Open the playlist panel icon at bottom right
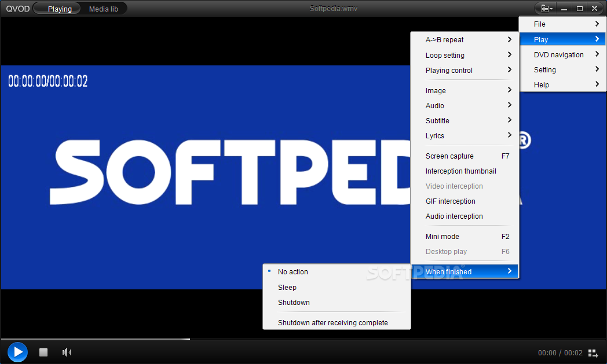 [x=593, y=353]
